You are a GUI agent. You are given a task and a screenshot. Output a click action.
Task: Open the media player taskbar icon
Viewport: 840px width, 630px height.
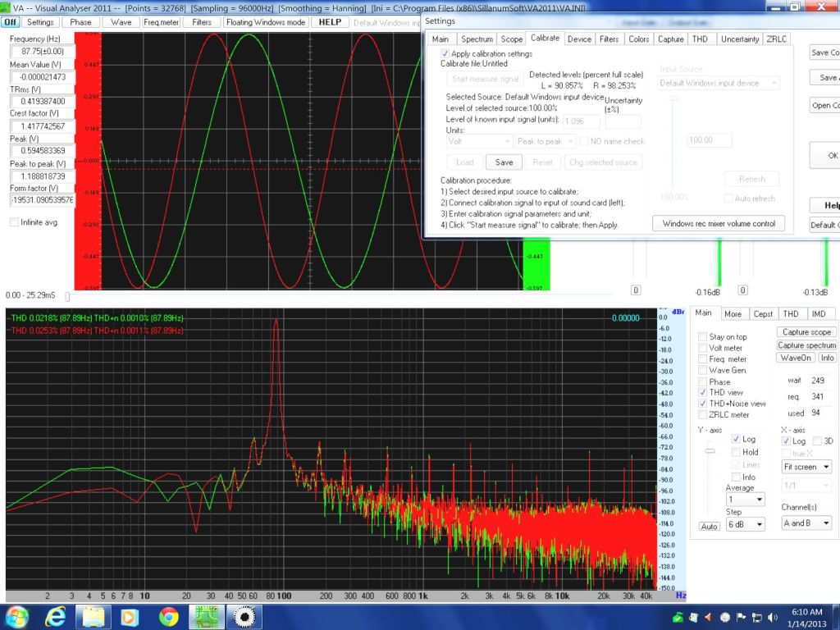(x=130, y=617)
